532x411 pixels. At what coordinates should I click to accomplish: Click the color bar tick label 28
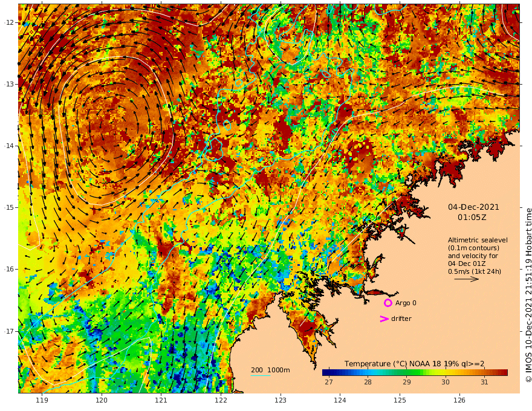click(368, 382)
